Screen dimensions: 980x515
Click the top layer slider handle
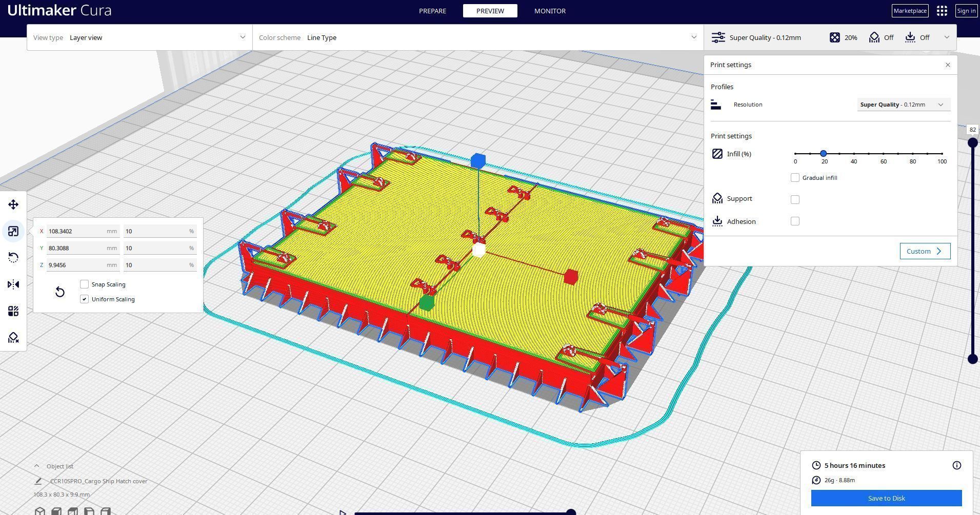(972, 143)
